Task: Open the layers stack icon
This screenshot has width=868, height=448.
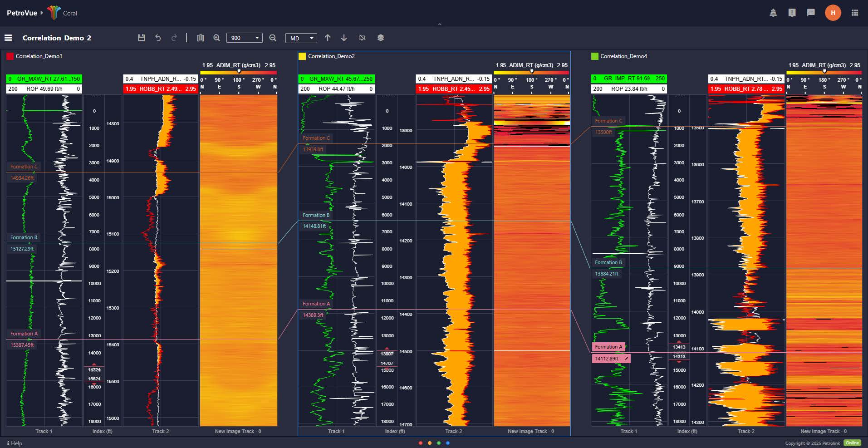Action: pos(381,38)
